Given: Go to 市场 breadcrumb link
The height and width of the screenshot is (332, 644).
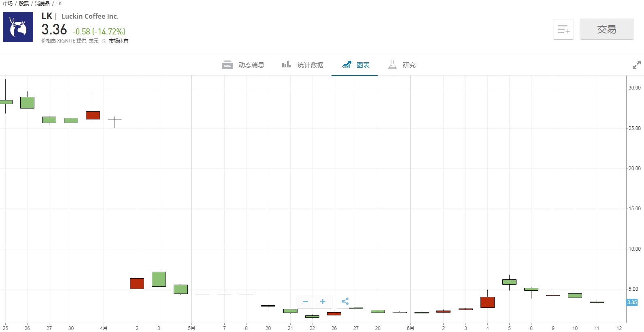Looking at the screenshot, I should tap(8, 4).
